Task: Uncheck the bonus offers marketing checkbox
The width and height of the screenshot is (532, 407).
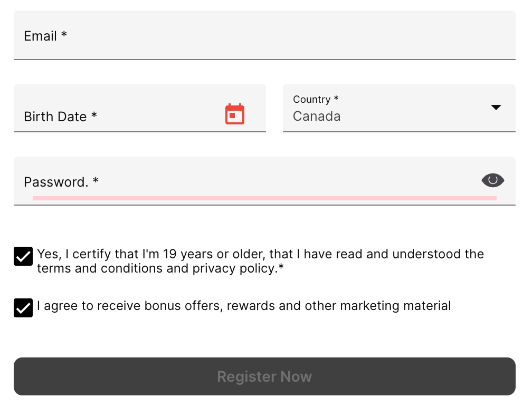Action: 23,308
